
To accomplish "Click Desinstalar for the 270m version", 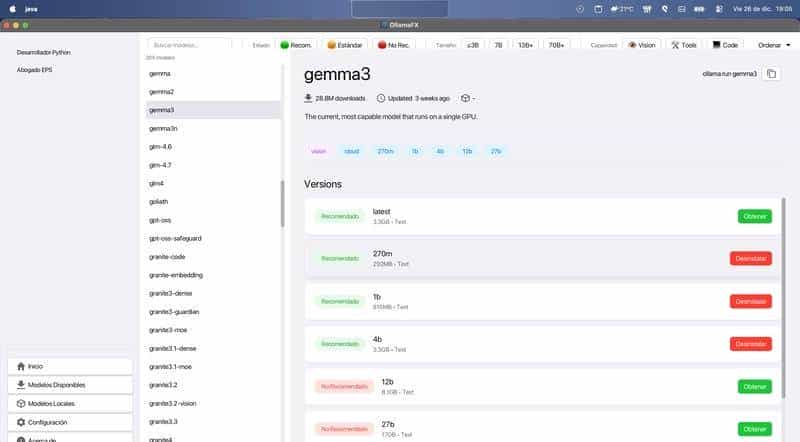I will 750,258.
